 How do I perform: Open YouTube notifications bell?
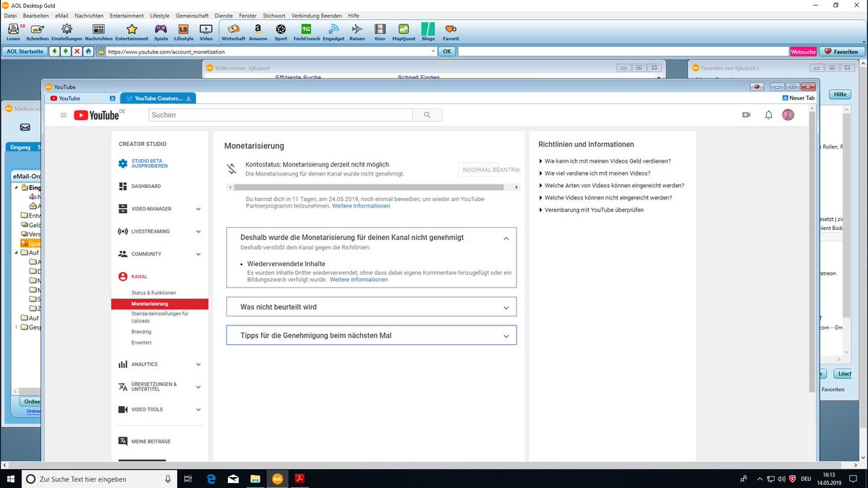768,115
